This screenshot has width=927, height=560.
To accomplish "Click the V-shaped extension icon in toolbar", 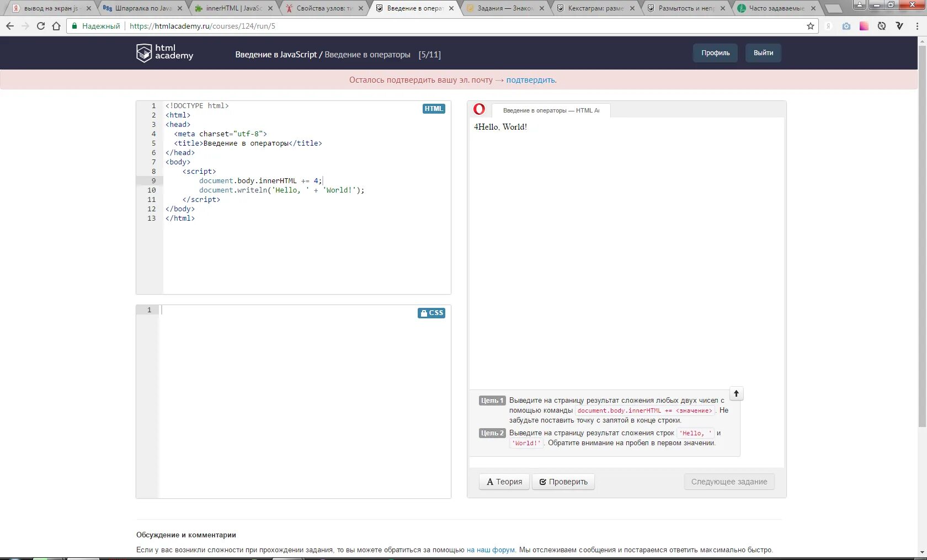I will coord(899,26).
